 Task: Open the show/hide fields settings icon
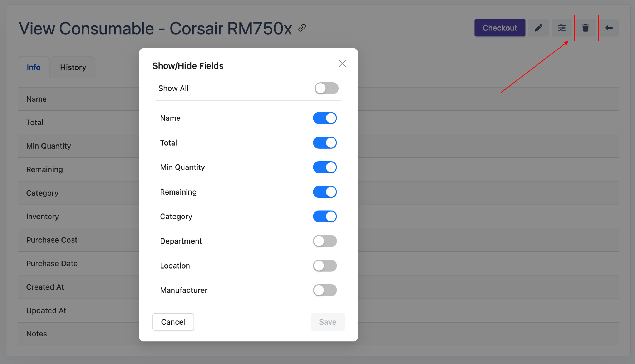coord(562,28)
